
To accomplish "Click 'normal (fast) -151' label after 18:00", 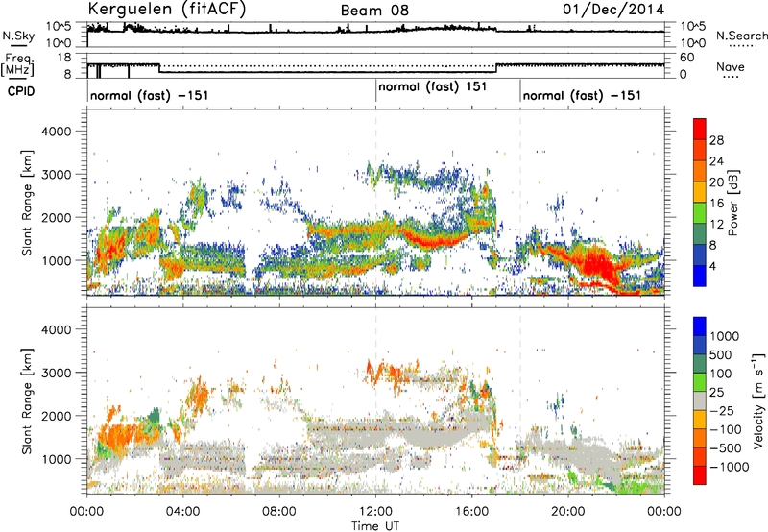I will pos(582,95).
